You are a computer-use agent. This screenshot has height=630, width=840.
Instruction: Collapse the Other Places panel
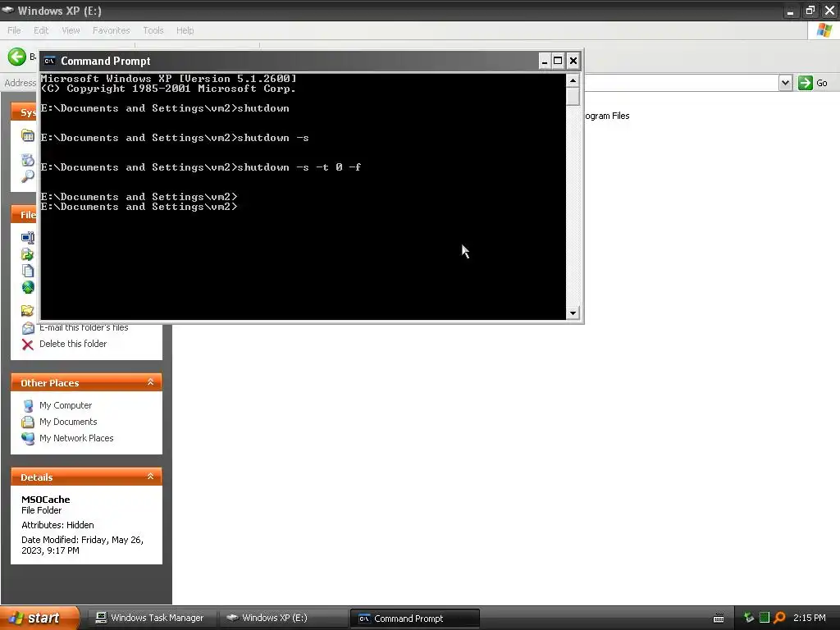[151, 382]
